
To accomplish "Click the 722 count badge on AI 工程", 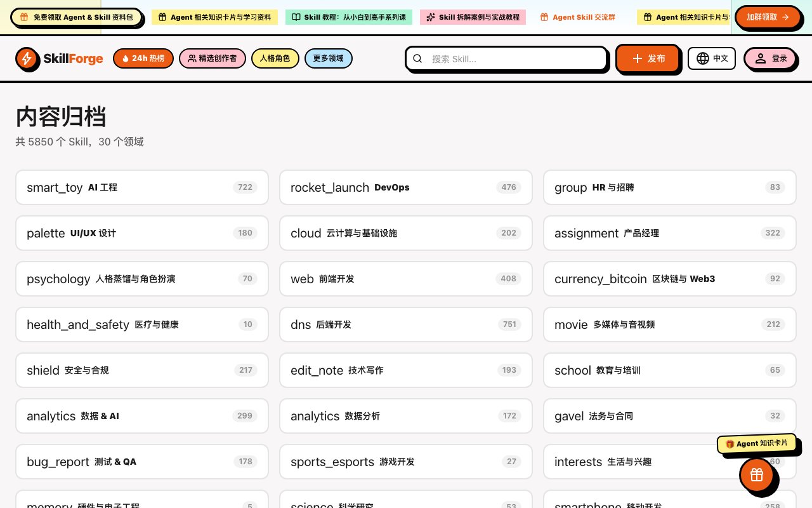I will click(x=245, y=187).
